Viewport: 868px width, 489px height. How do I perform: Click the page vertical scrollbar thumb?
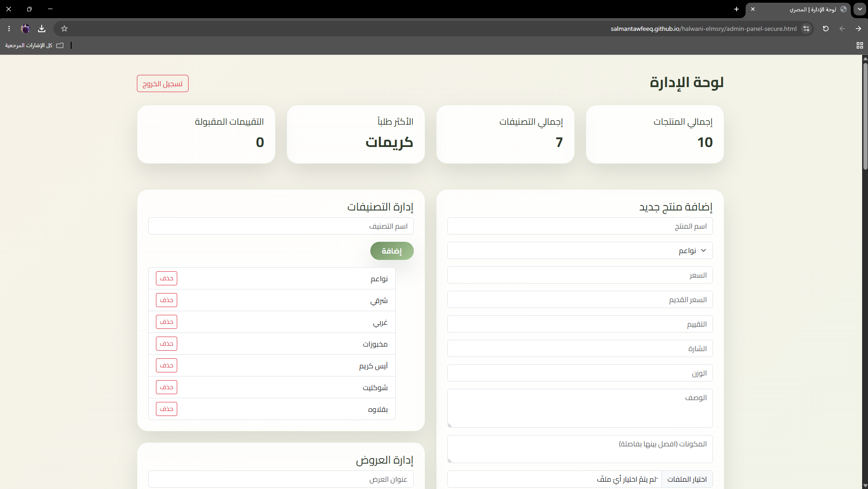865,116
